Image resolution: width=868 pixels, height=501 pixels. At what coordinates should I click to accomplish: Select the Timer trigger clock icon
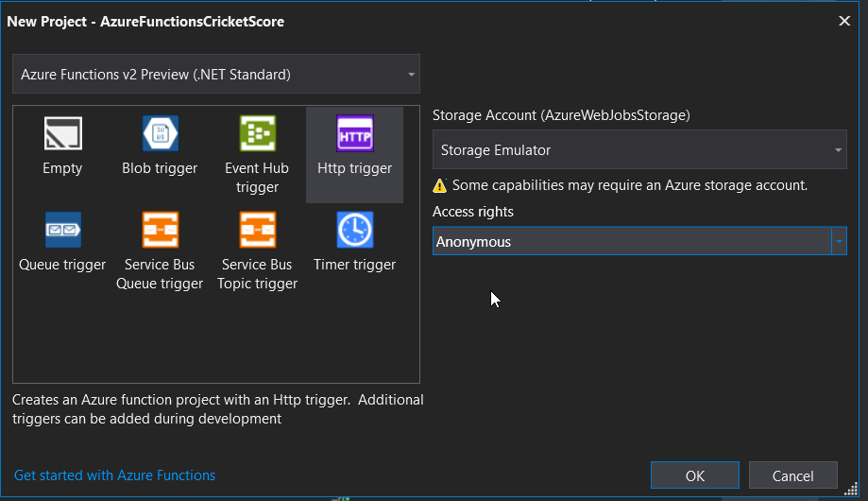point(354,230)
